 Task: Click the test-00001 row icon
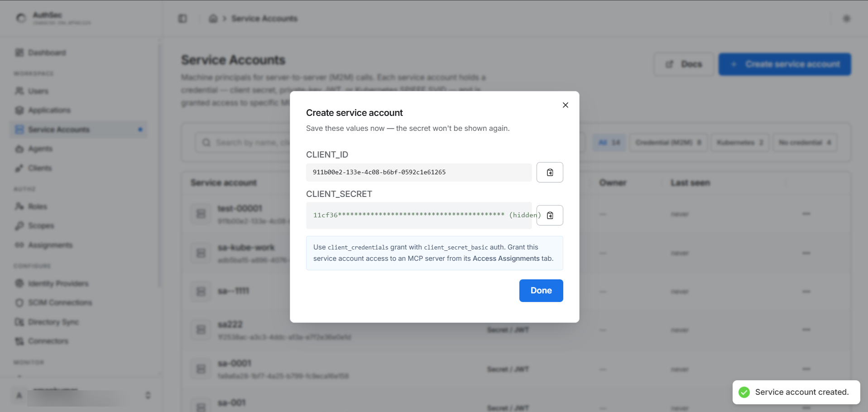[x=201, y=214]
